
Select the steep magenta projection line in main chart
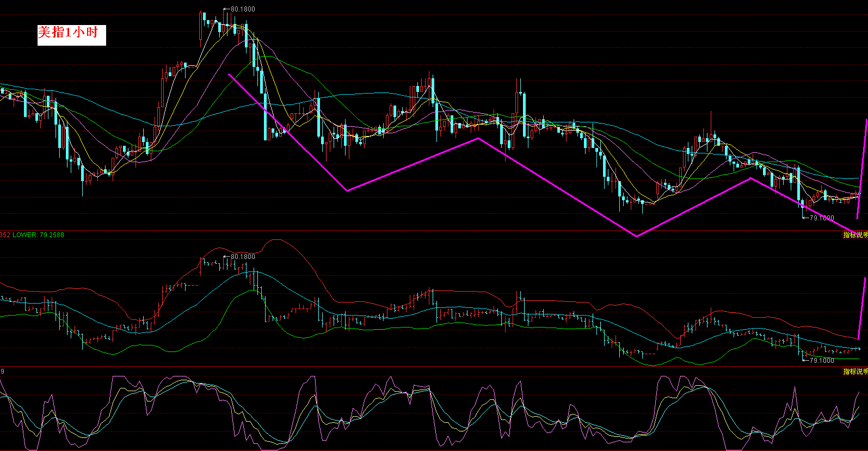click(x=862, y=169)
